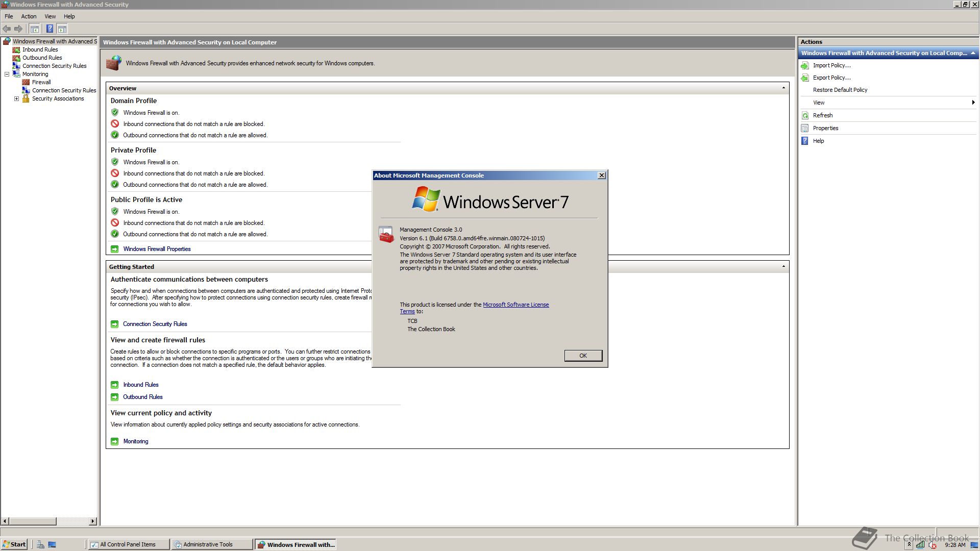Click the muted volume tray icon
This screenshot has width=980, height=551.
pos(932,545)
